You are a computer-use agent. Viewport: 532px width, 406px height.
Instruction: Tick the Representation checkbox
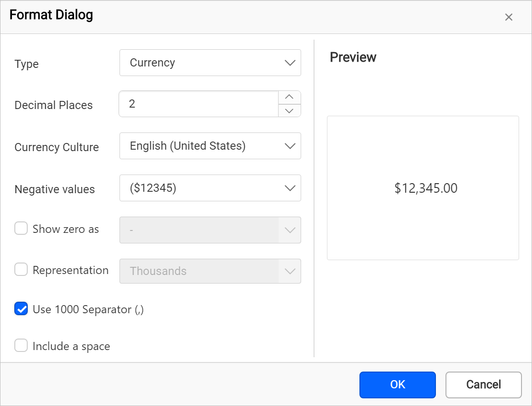pos(21,270)
